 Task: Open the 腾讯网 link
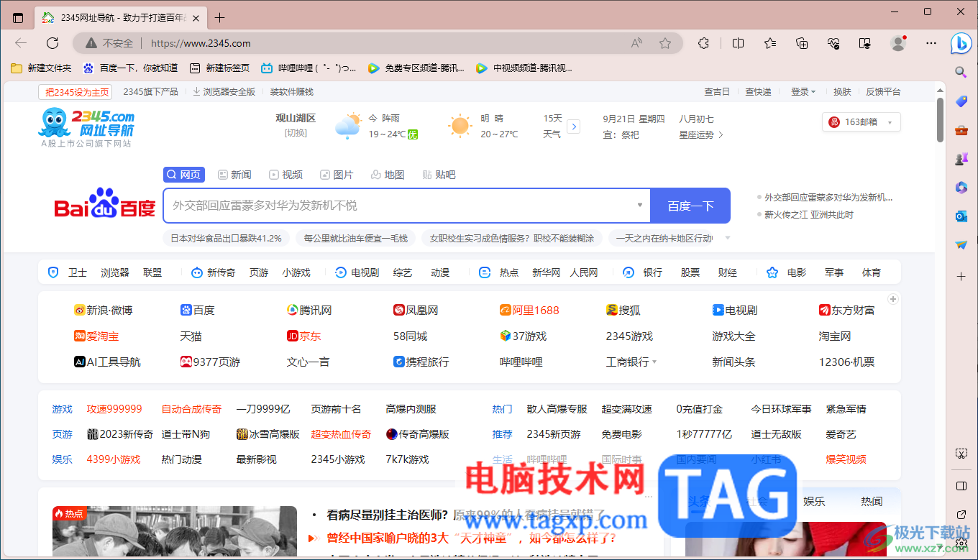click(309, 311)
